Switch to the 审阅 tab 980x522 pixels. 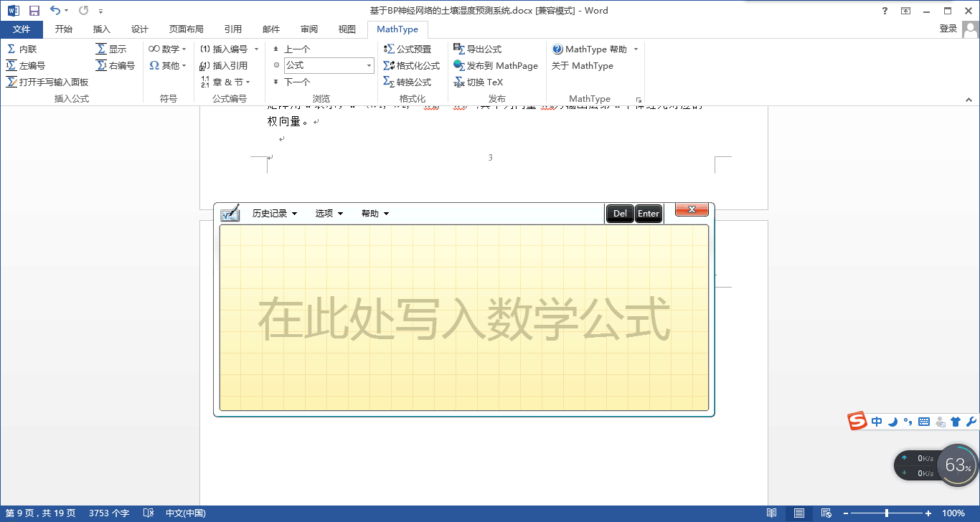pyautogui.click(x=309, y=29)
